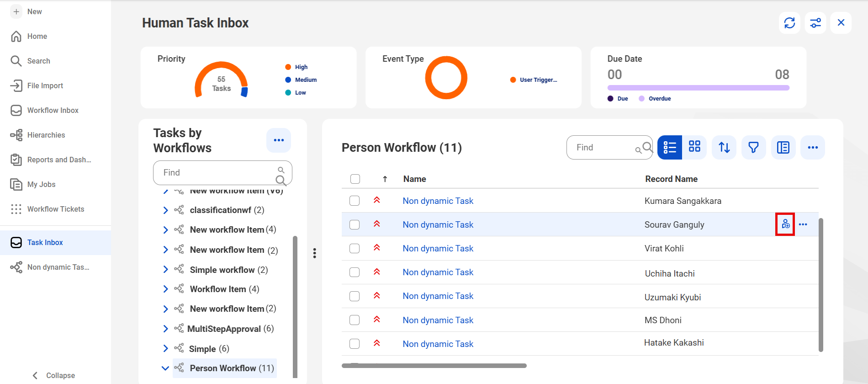Check the Kumara Sangakkara row checkbox
868x384 pixels.
point(355,201)
